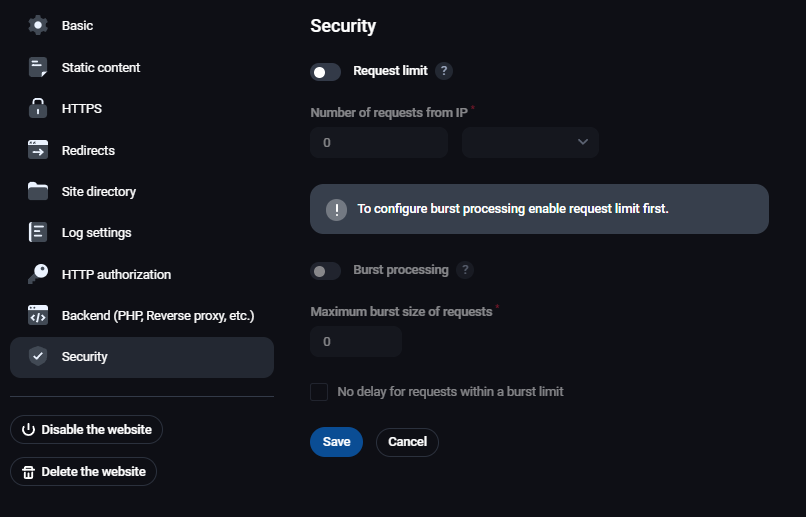This screenshot has width=806, height=517.
Task: Focus the Maximum burst size field
Action: tap(356, 342)
